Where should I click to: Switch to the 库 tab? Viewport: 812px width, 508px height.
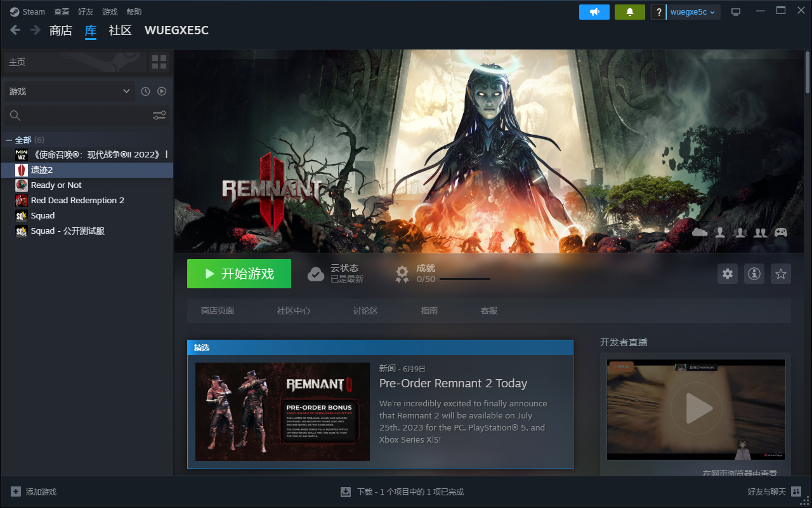[x=91, y=30]
